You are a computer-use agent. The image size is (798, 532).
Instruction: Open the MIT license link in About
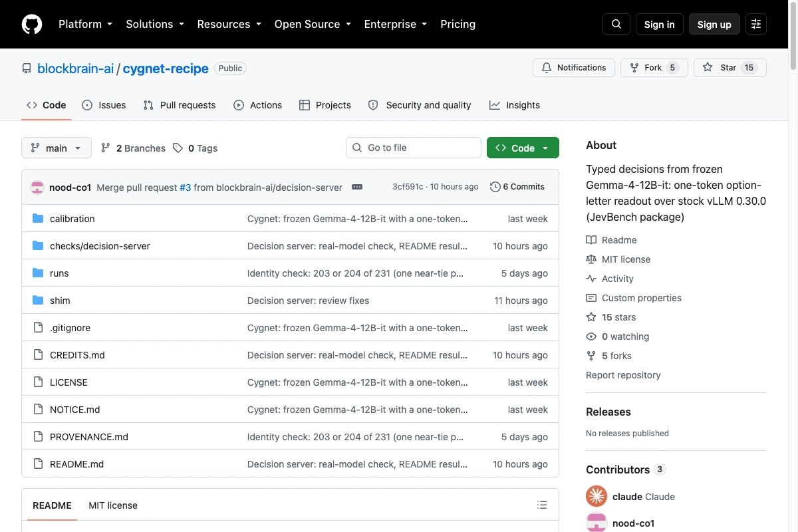coord(618,259)
